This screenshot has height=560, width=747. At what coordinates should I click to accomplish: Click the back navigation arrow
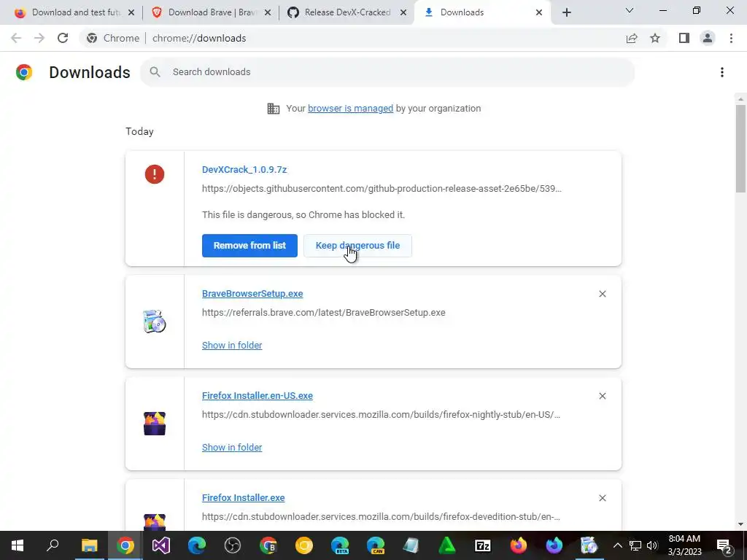pyautogui.click(x=16, y=38)
